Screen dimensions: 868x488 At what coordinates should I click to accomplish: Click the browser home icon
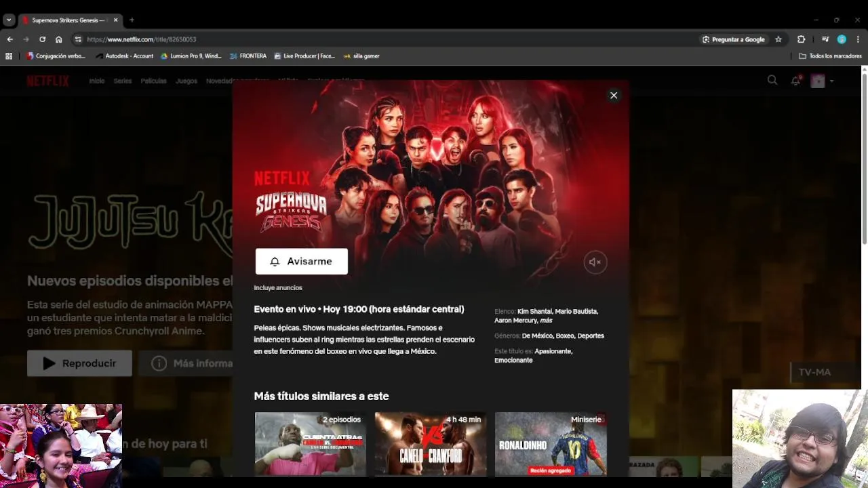pyautogui.click(x=59, y=39)
